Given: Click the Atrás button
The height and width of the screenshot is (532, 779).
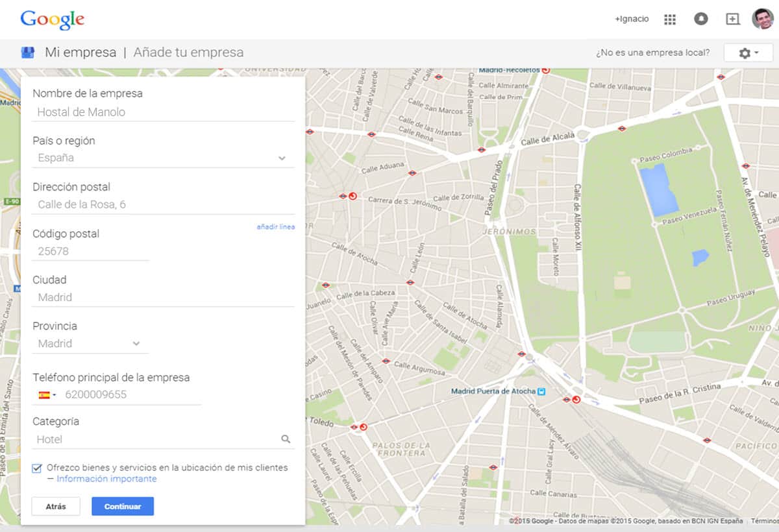Looking at the screenshot, I should coord(56,507).
